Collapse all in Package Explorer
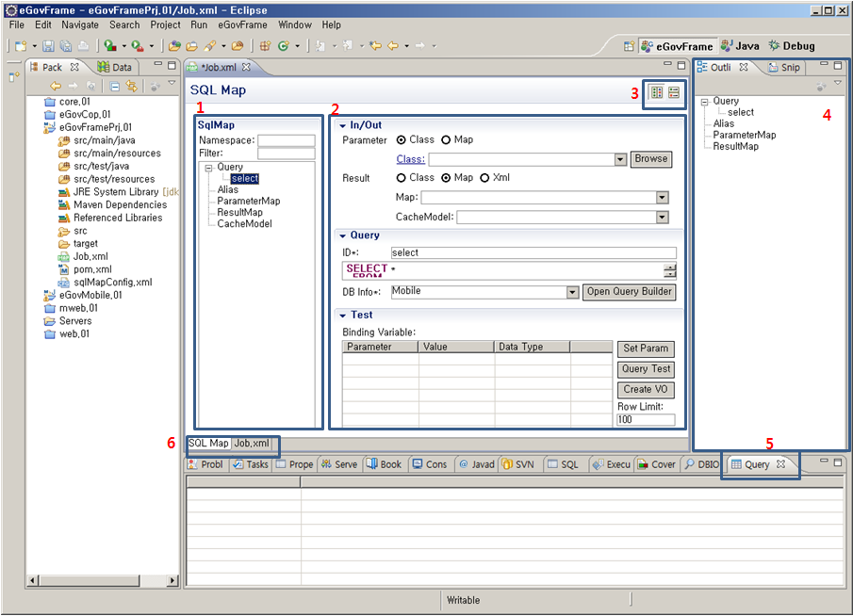Image resolution: width=853 pixels, height=616 pixels. (x=114, y=86)
